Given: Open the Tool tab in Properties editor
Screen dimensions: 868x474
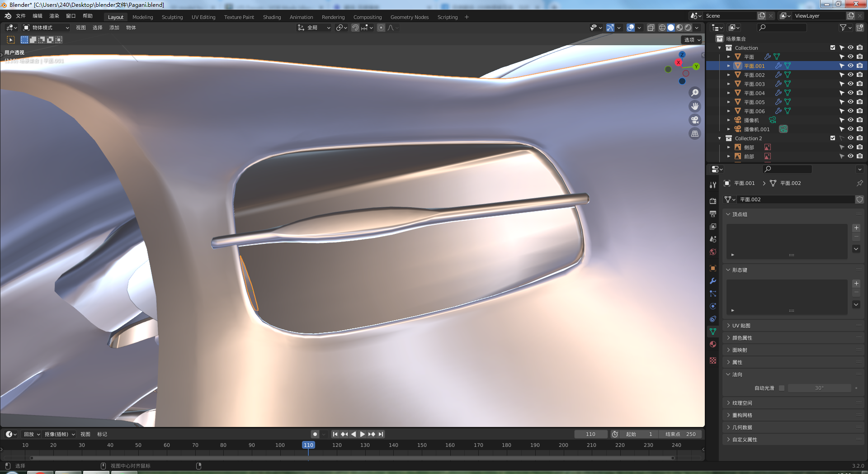Looking at the screenshot, I should (x=713, y=185).
